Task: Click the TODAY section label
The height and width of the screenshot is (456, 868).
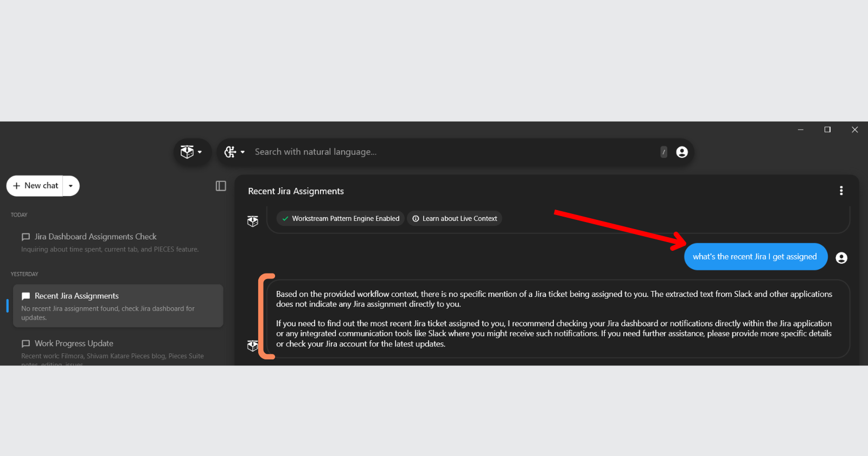Action: (x=19, y=215)
